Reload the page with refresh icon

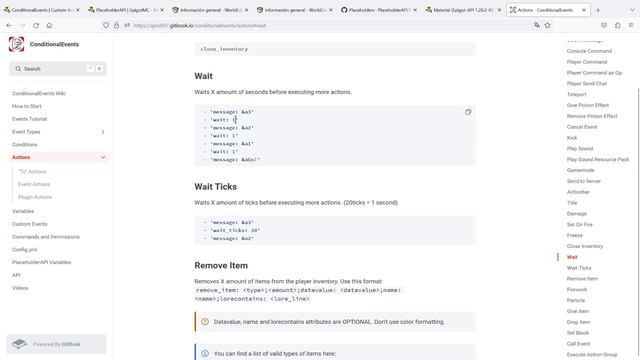click(36, 25)
